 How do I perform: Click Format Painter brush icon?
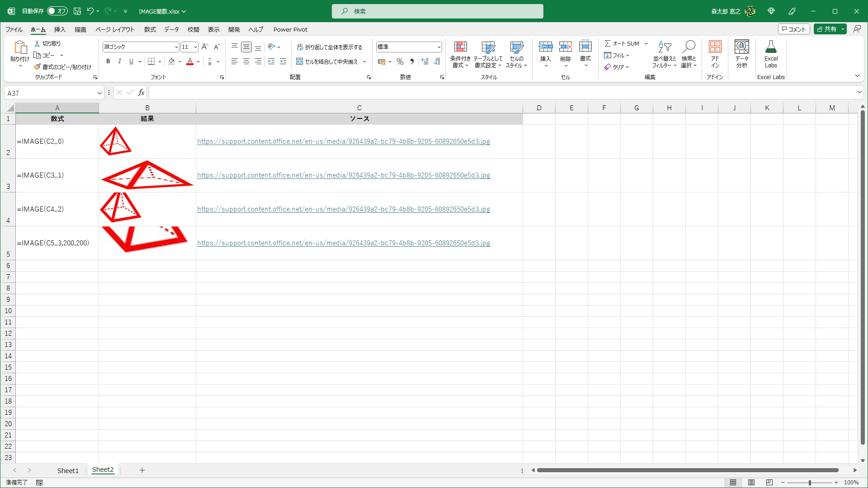click(37, 67)
